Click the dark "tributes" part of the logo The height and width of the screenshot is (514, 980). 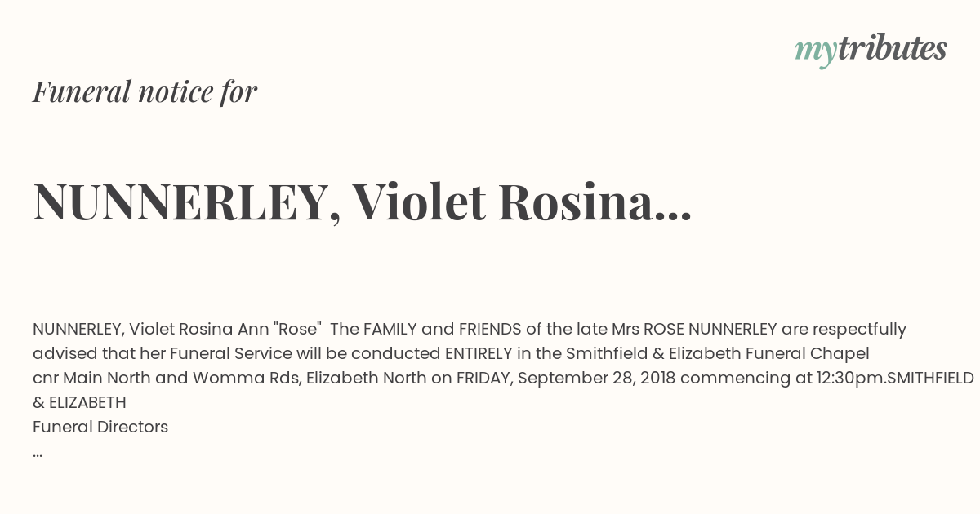[893, 48]
